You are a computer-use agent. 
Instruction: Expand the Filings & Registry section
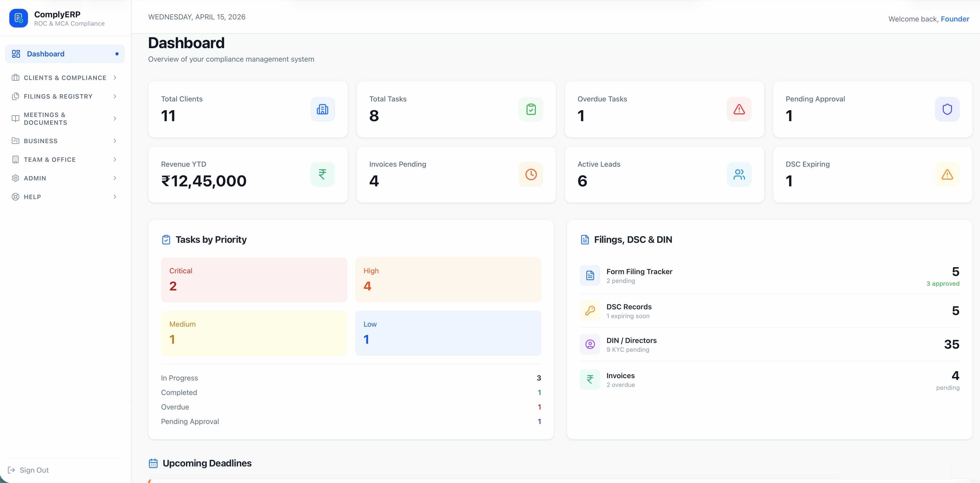click(65, 96)
